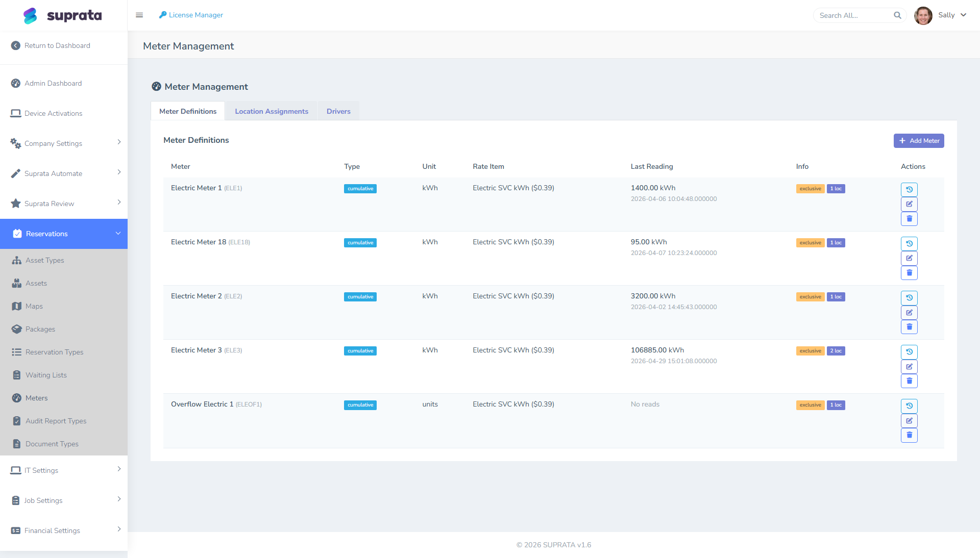Screen dimensions: 980x558
Task: Click exclusive badge on Electric Meter 1
Action: [810, 189]
